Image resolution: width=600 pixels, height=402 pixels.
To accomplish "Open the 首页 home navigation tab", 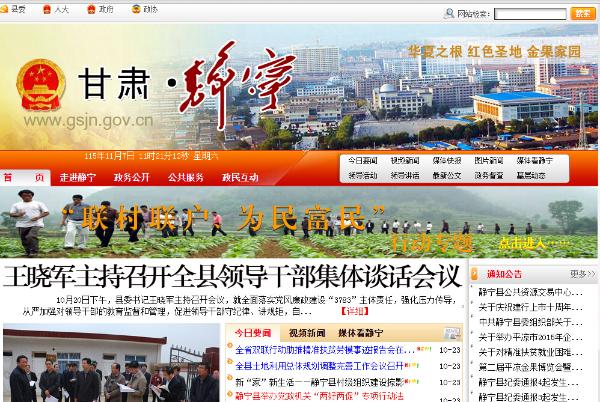I will click(22, 177).
